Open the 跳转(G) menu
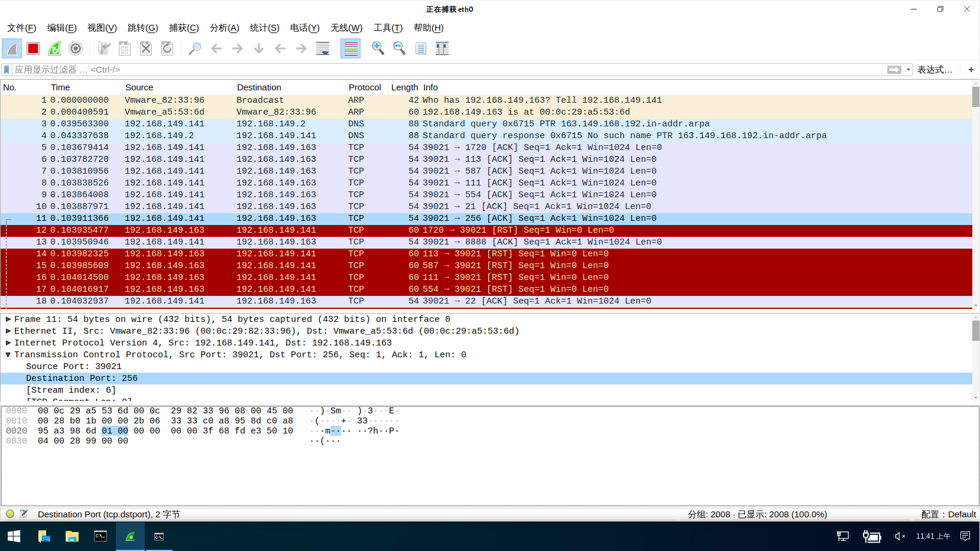 point(143,28)
